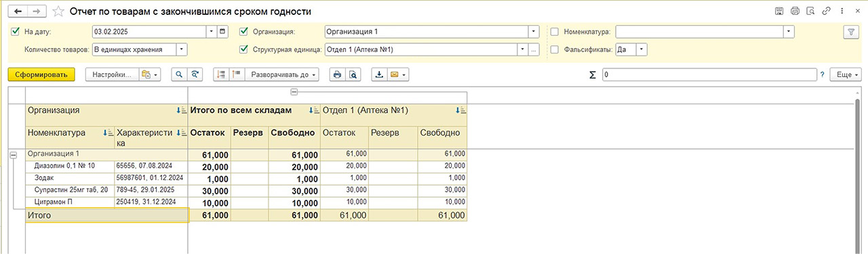Click the filter funnel icon button
This screenshot has height=254, width=868.
click(x=850, y=32)
